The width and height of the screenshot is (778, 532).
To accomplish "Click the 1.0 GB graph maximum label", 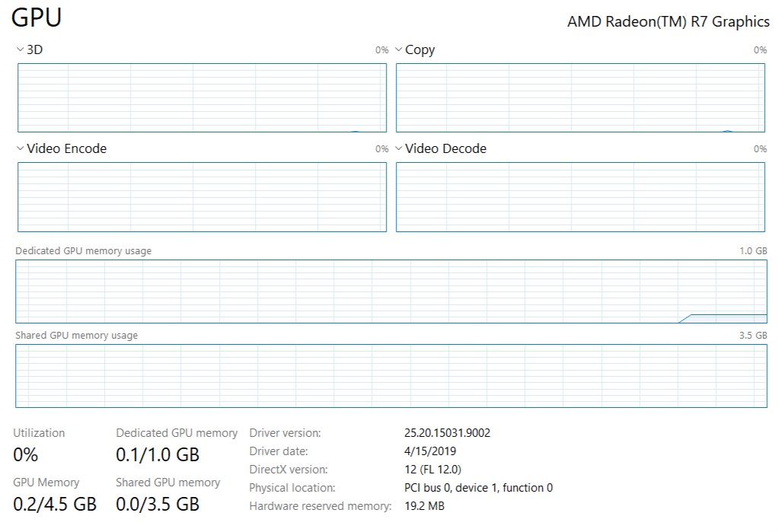I will tap(753, 251).
